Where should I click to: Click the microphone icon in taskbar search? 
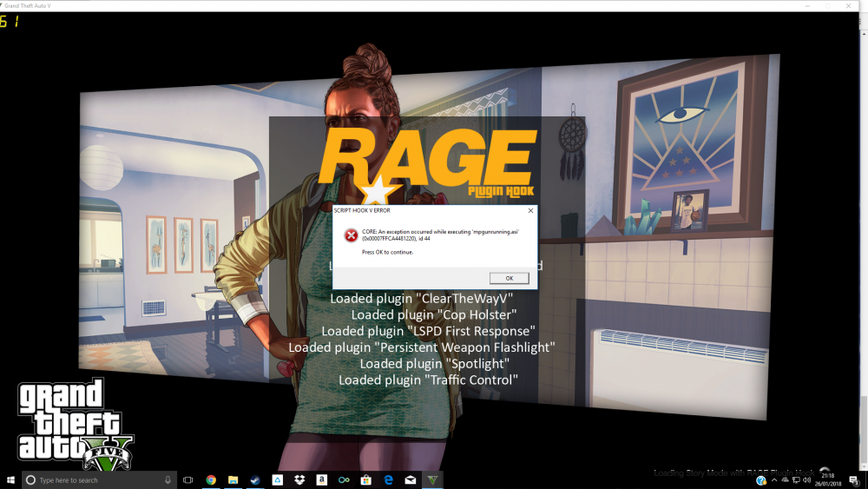168,480
